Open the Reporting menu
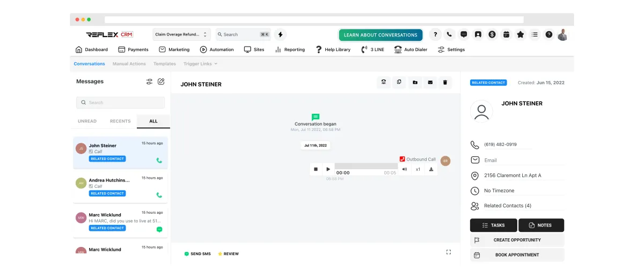Image resolution: width=644 pixels, height=277 pixels. (290, 49)
